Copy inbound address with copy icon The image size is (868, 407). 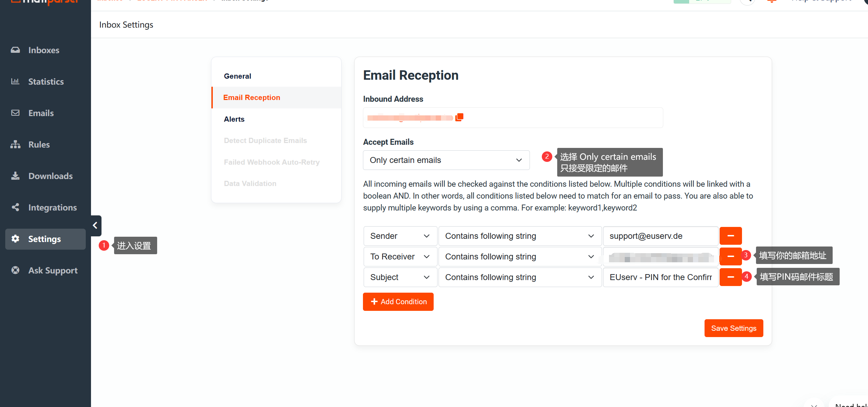459,117
